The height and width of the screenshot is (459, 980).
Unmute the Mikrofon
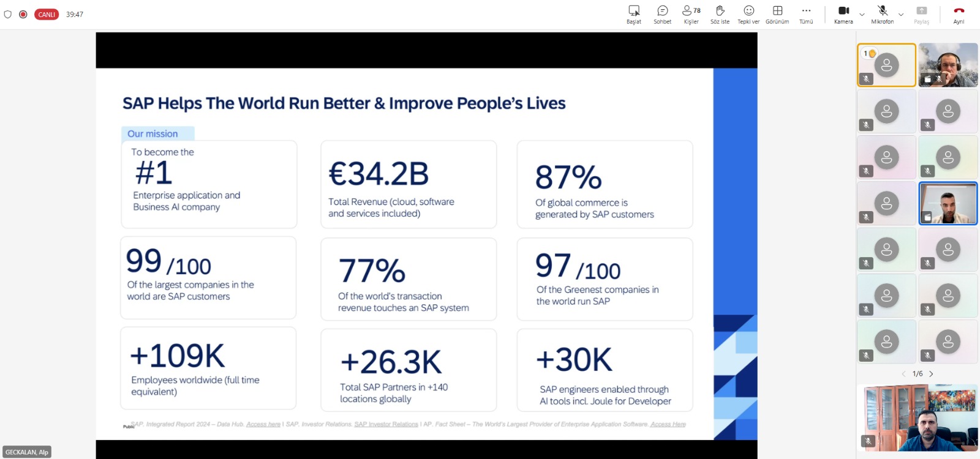point(883,15)
